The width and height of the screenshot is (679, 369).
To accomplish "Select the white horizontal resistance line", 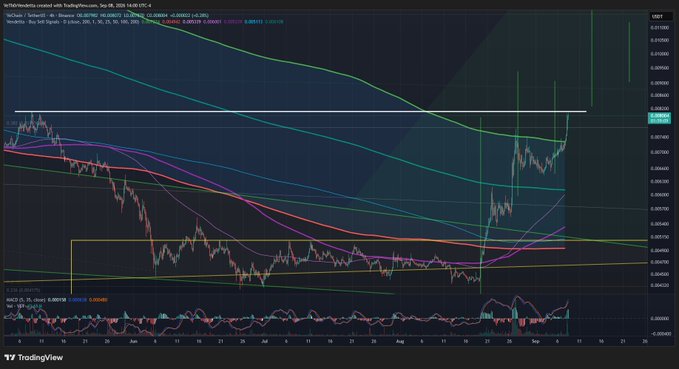I will (301, 112).
